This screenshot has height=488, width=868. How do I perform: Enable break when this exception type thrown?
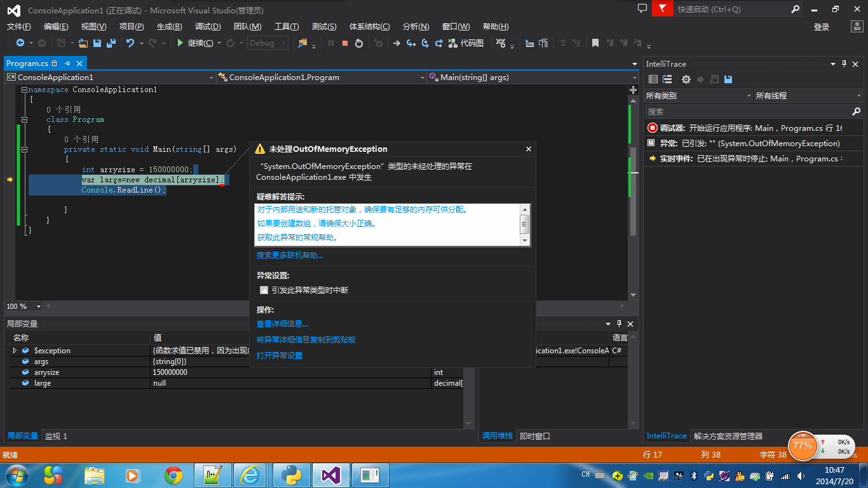(x=264, y=290)
